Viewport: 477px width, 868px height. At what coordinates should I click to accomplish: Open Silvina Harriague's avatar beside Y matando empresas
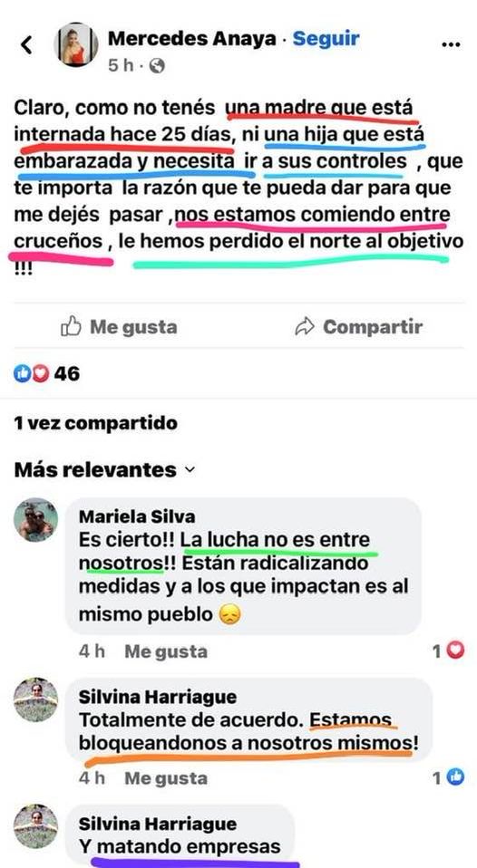pos(35,826)
